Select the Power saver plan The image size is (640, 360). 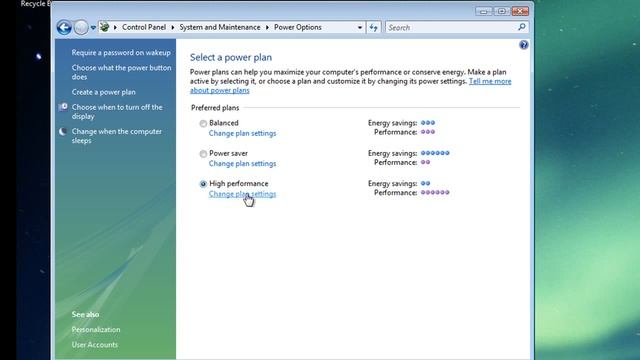[203, 154]
